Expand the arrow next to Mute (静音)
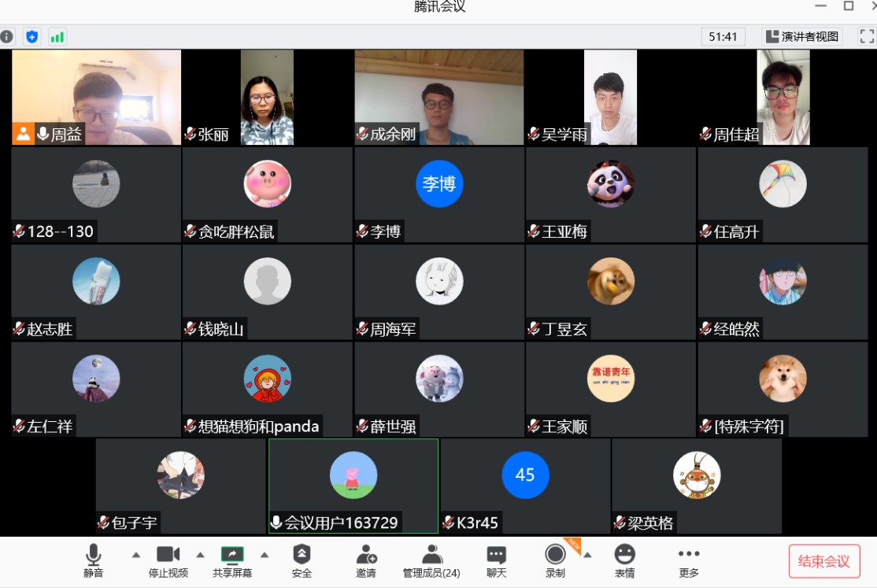The image size is (877, 588). pyautogui.click(x=135, y=554)
